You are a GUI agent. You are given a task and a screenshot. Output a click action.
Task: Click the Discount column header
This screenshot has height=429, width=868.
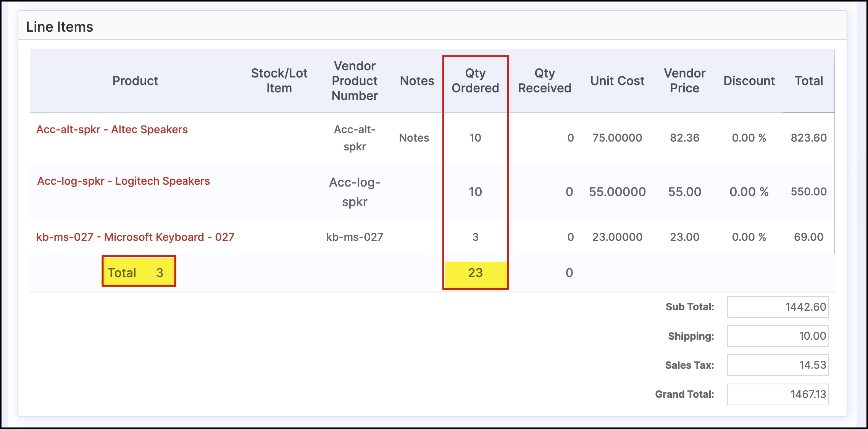[749, 81]
